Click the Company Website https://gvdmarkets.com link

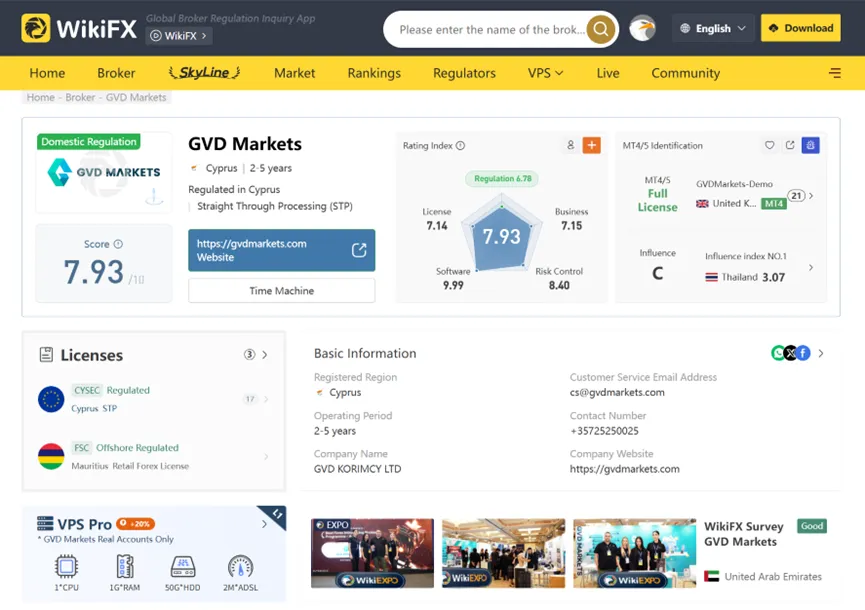[624, 469]
